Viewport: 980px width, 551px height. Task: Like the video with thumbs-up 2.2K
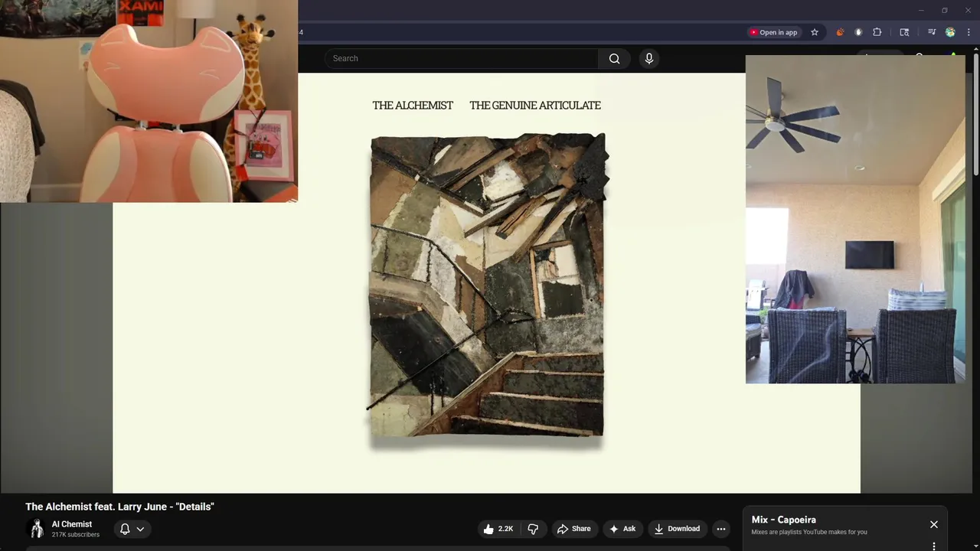coord(498,529)
